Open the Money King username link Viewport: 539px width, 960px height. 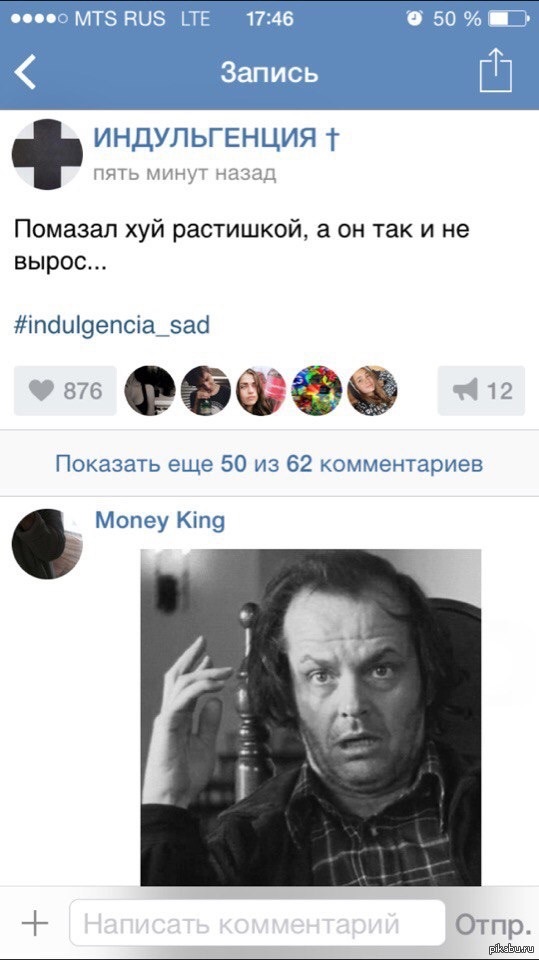click(160, 521)
